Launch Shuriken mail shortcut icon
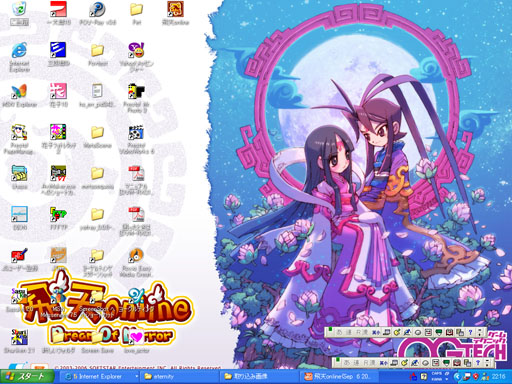Image resolution: width=512 pixels, height=384 pixels. (x=19, y=337)
